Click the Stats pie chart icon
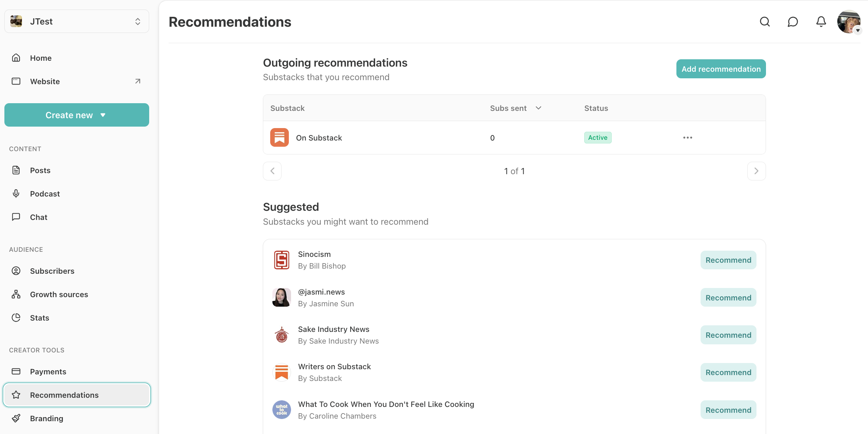The image size is (868, 434). point(16,318)
